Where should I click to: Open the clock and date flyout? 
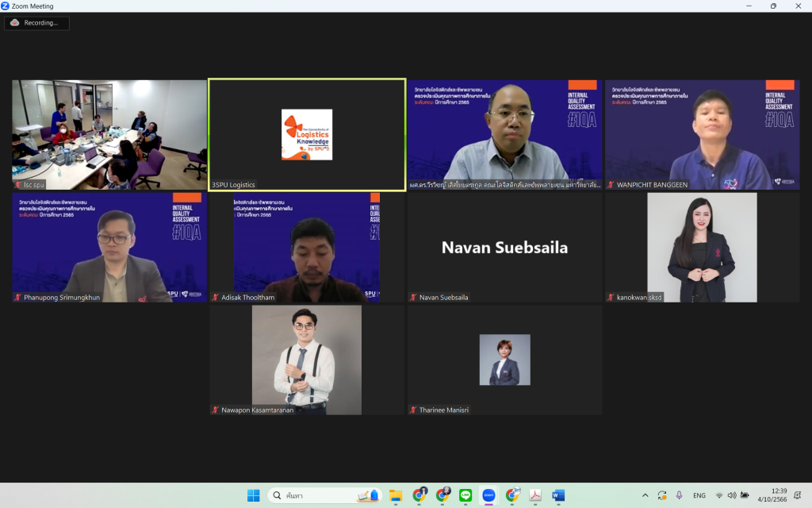[772, 495]
